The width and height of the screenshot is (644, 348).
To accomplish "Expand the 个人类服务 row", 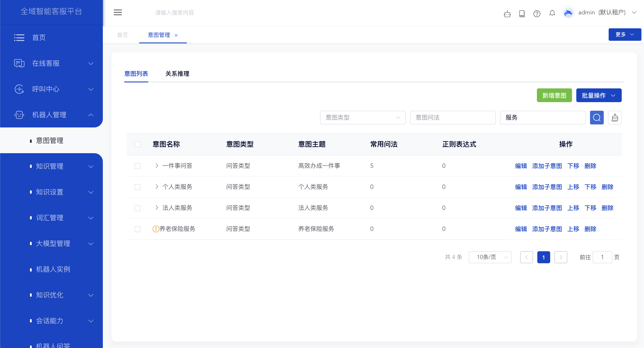I will tap(157, 187).
